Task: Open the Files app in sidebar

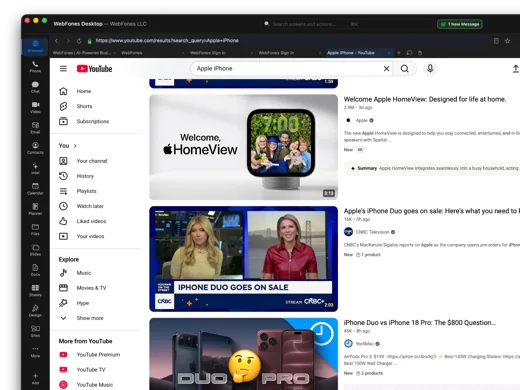Action: coord(35,229)
